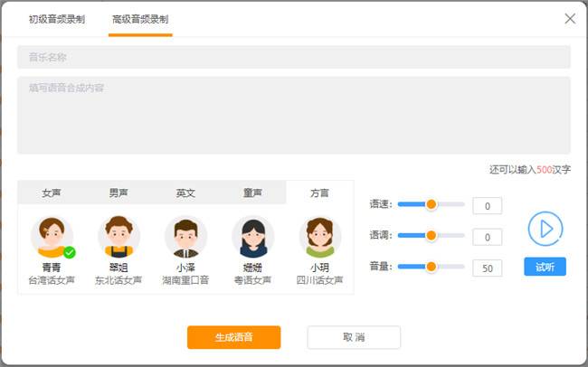Screen dimensions: 588x367
Task: Click the 语速 speed slider handle
Action: coord(431,204)
